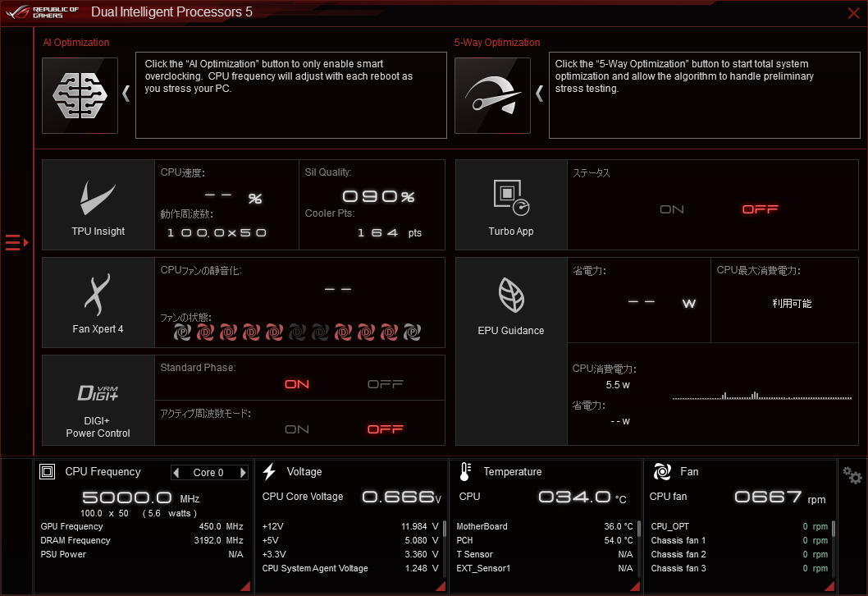Click the CPU Frequency chip icon
This screenshot has width=868, height=596.
click(47, 472)
